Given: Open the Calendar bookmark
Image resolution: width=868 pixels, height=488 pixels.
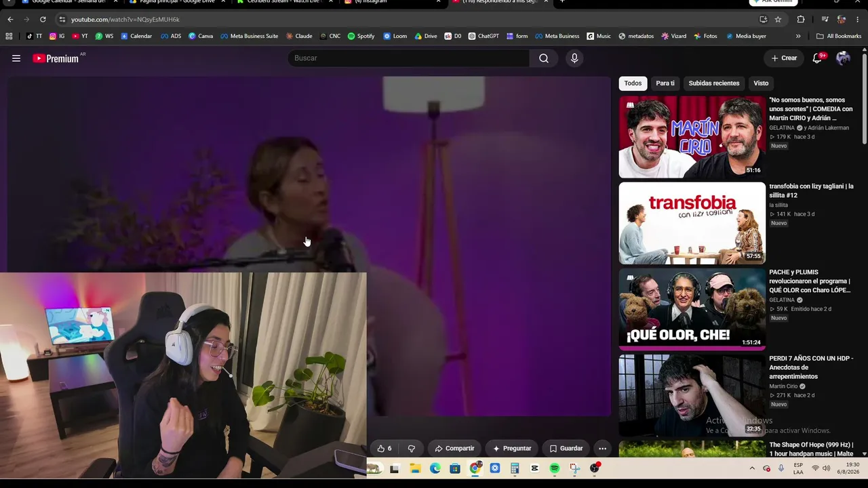Looking at the screenshot, I should 136,36.
